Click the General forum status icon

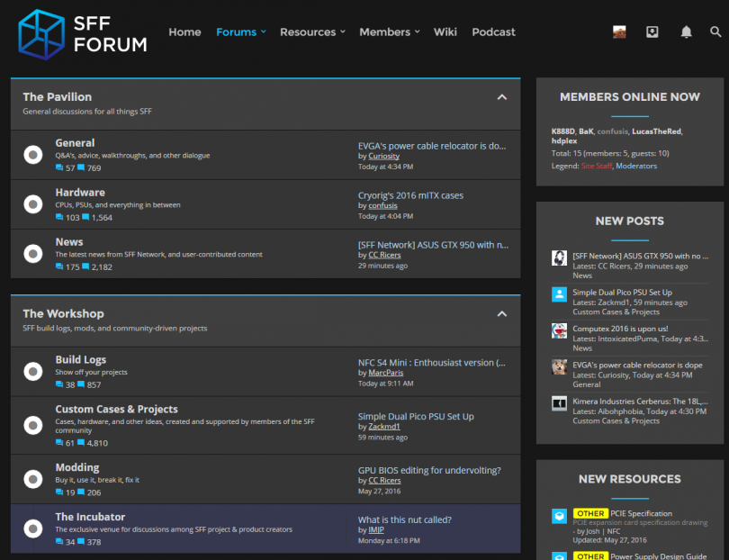(33, 155)
